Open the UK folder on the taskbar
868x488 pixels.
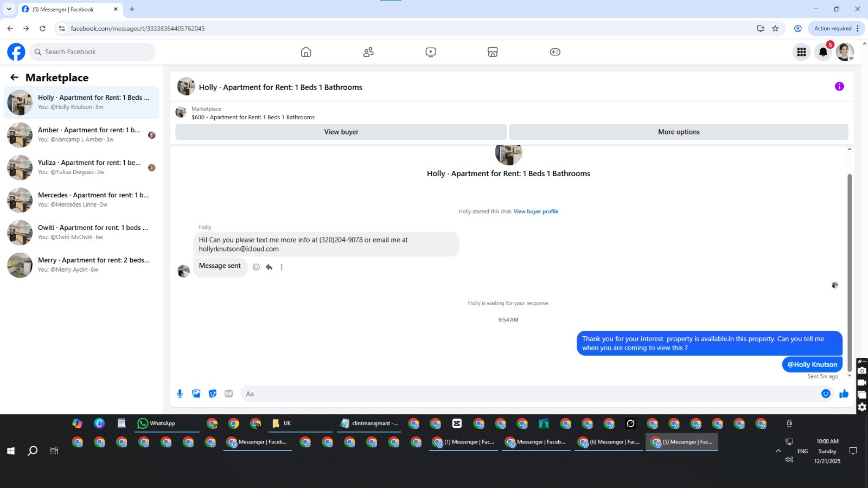301,423
